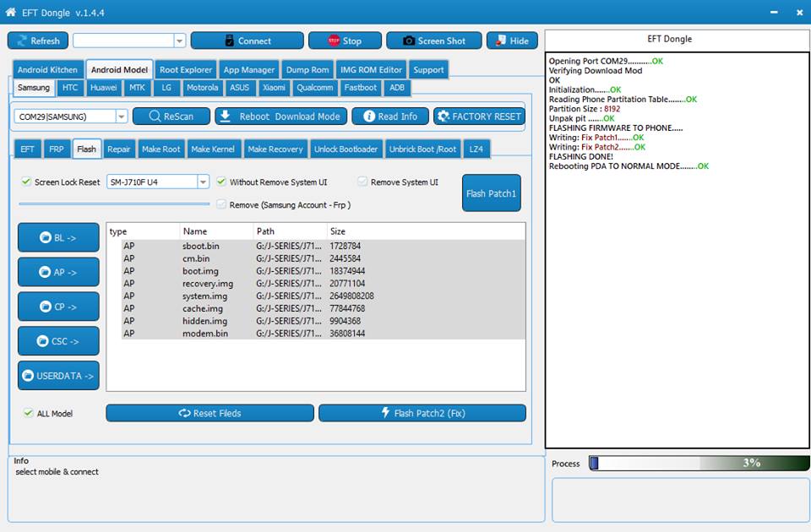Click the red Stop sign icon

(334, 41)
